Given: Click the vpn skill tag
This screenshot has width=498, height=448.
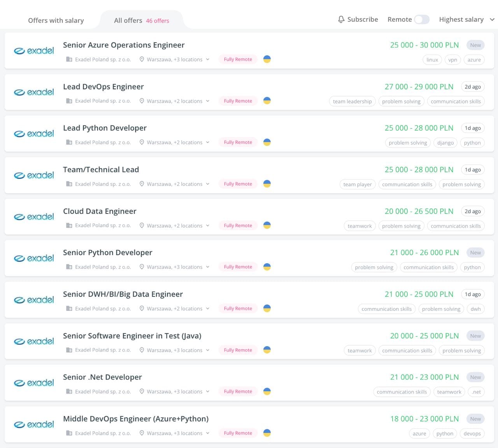Looking at the screenshot, I should (x=453, y=60).
